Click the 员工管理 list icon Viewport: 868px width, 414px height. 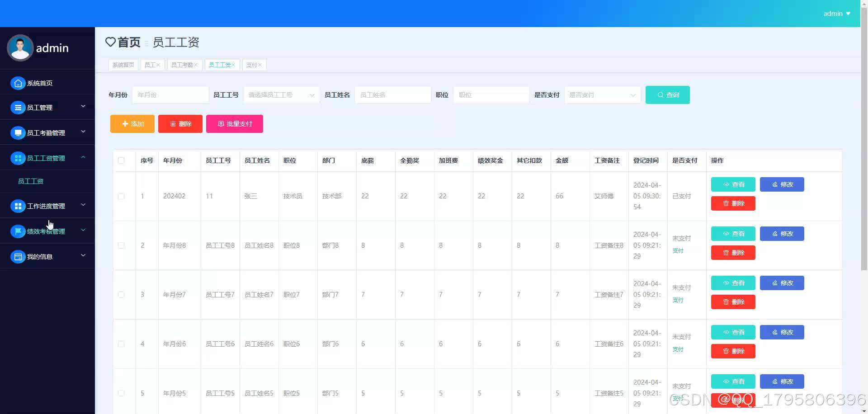18,108
